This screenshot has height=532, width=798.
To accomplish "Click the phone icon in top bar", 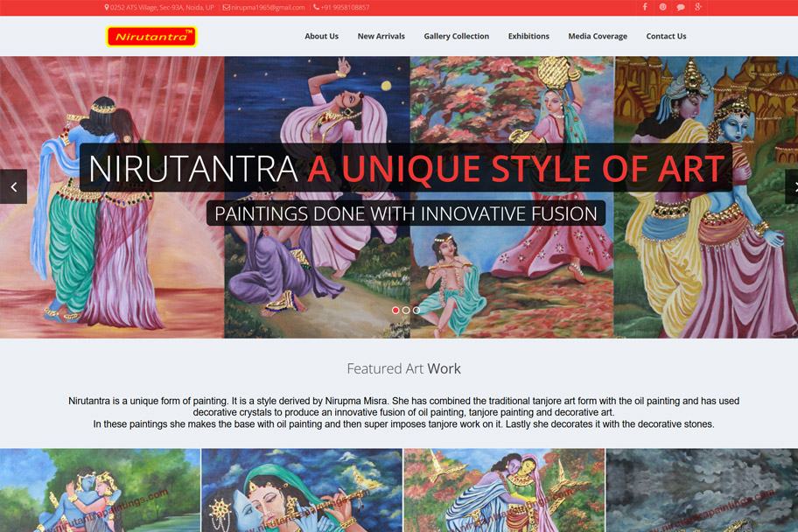I will (316, 7).
